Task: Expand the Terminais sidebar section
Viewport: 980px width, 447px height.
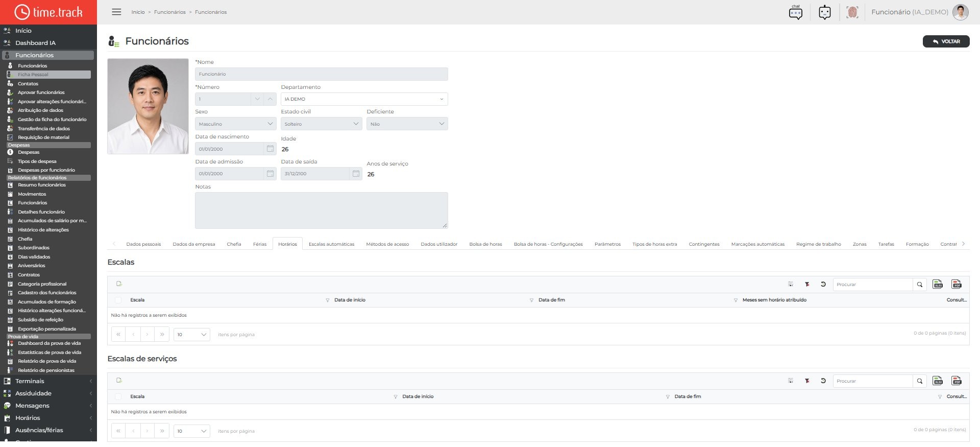Action: 48,381
